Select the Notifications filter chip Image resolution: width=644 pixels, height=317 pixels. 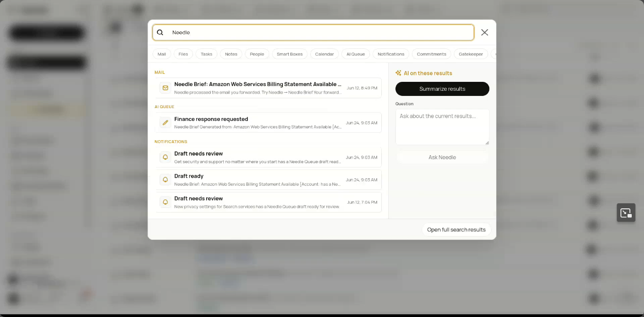tap(391, 54)
